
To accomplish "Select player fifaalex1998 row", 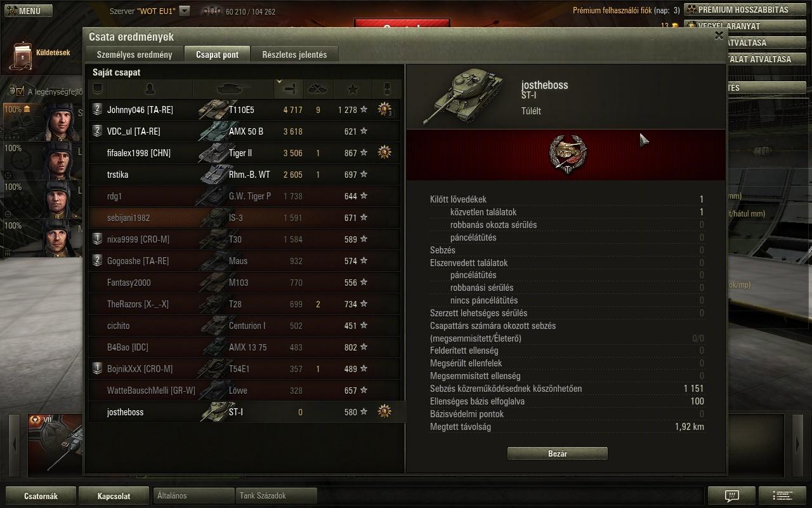I will pyautogui.click(x=245, y=153).
